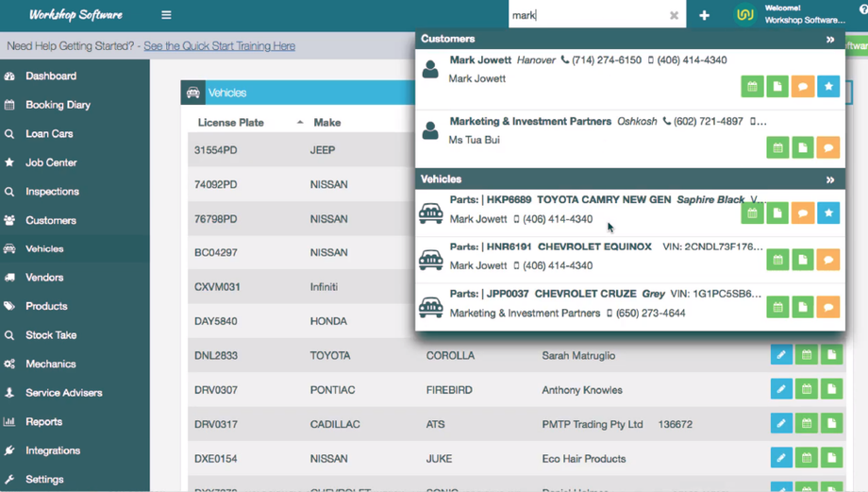Image resolution: width=868 pixels, height=492 pixels.
Task: Book calendar for Chevrolet Cruze JPP0037
Action: point(777,307)
